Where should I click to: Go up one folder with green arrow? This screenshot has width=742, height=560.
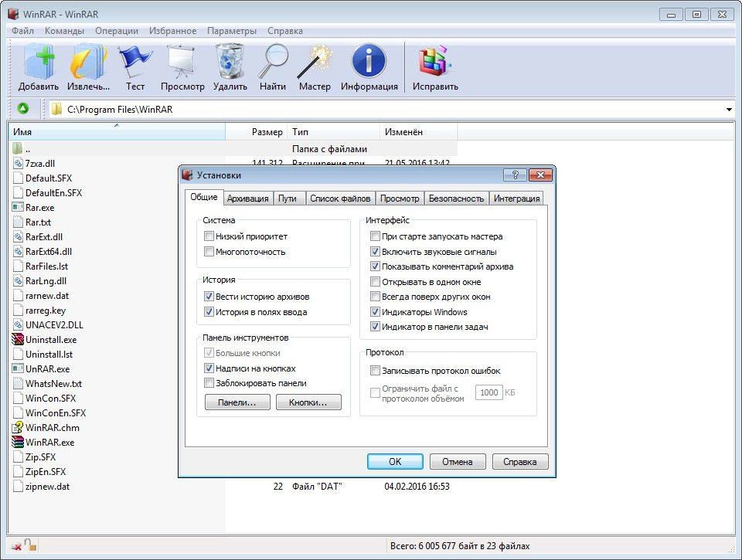(x=22, y=109)
